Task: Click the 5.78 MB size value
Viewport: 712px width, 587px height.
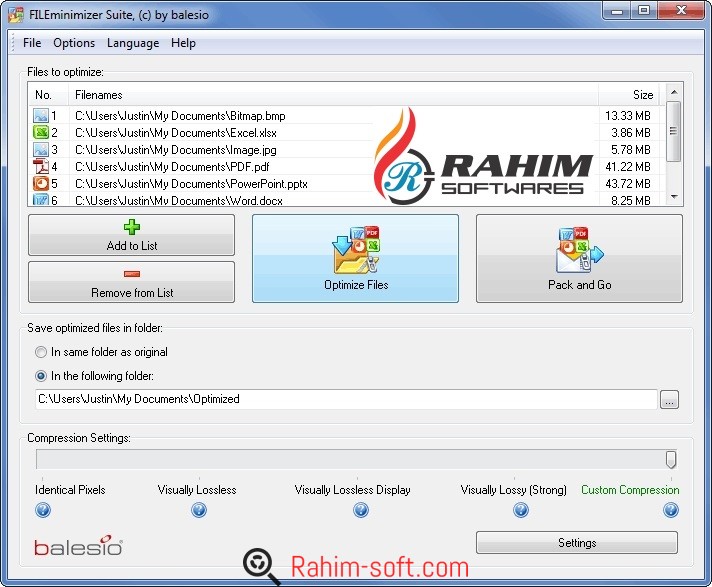Action: coord(631,150)
